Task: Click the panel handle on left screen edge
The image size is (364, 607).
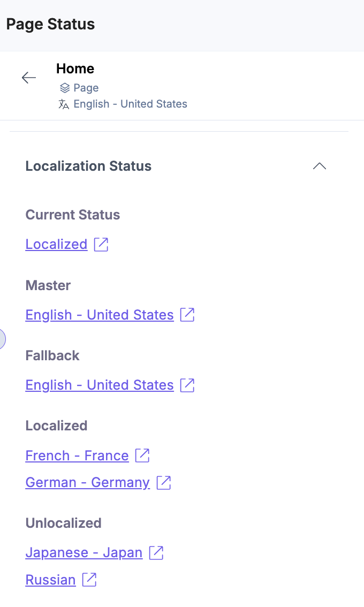Action: coord(2,339)
